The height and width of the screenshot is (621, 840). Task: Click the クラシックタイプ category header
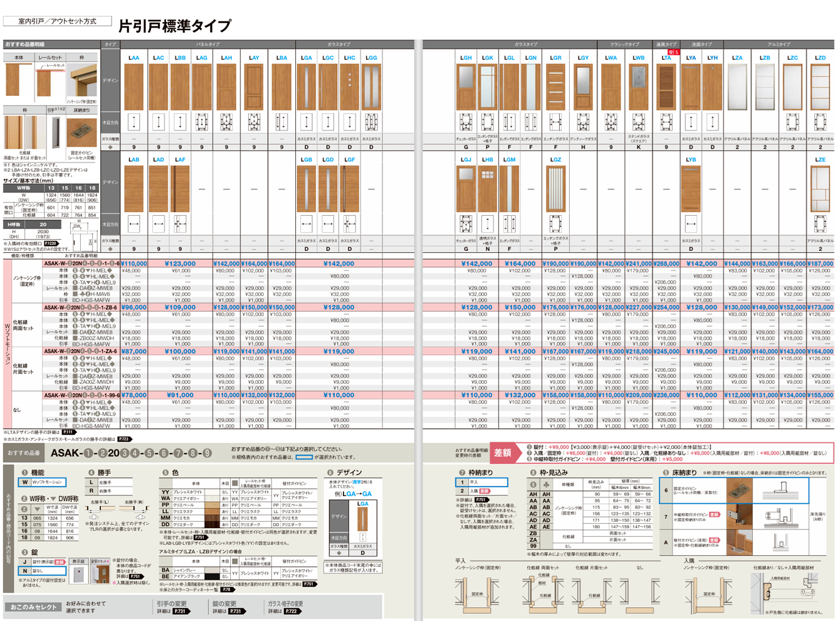click(625, 45)
